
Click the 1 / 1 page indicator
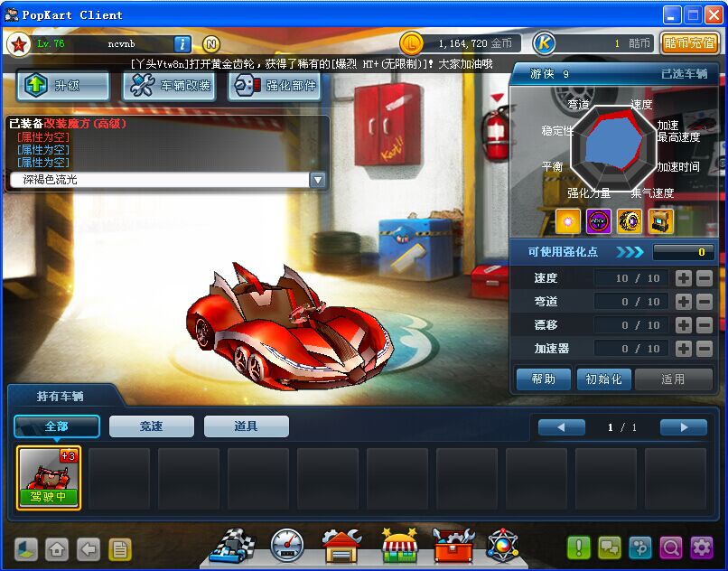tap(622, 427)
